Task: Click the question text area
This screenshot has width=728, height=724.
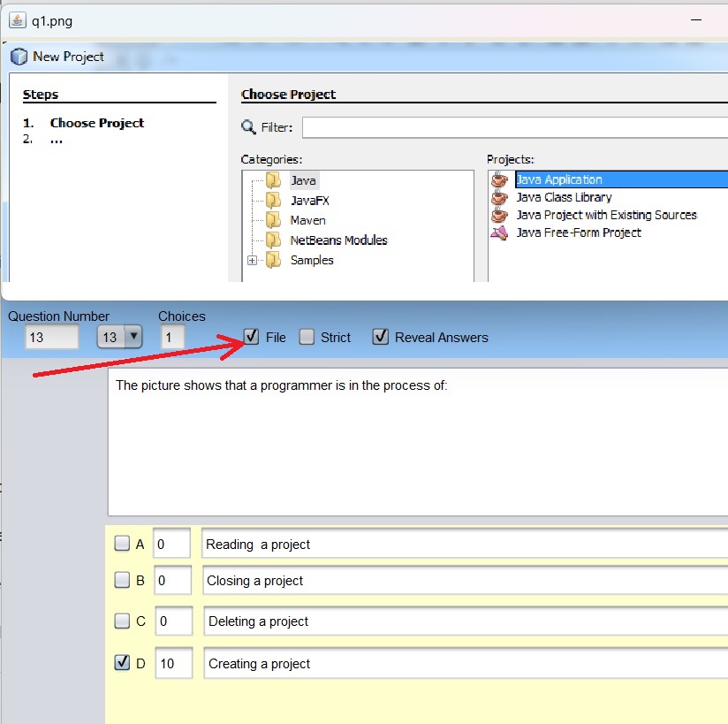Action: 418,442
